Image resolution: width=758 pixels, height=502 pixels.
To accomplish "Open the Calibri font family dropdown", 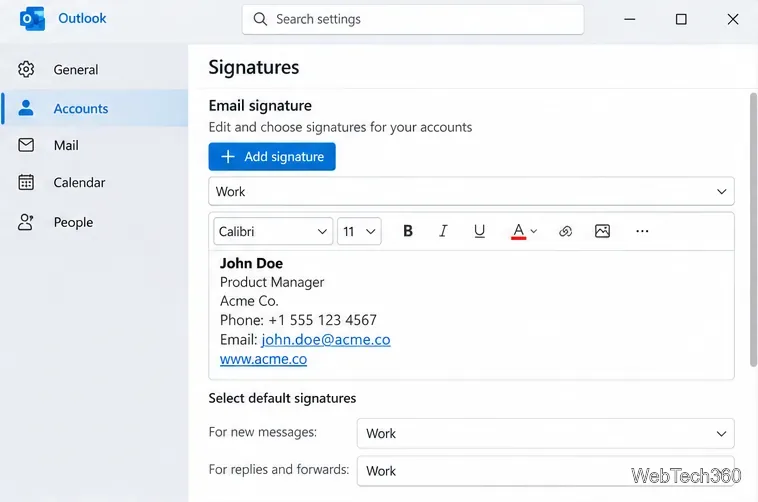I will 273,231.
